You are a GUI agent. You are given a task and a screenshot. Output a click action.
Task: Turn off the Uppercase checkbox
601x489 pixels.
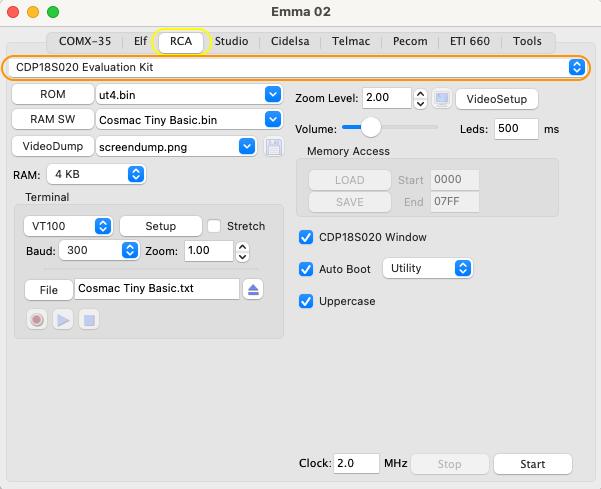pyautogui.click(x=306, y=301)
